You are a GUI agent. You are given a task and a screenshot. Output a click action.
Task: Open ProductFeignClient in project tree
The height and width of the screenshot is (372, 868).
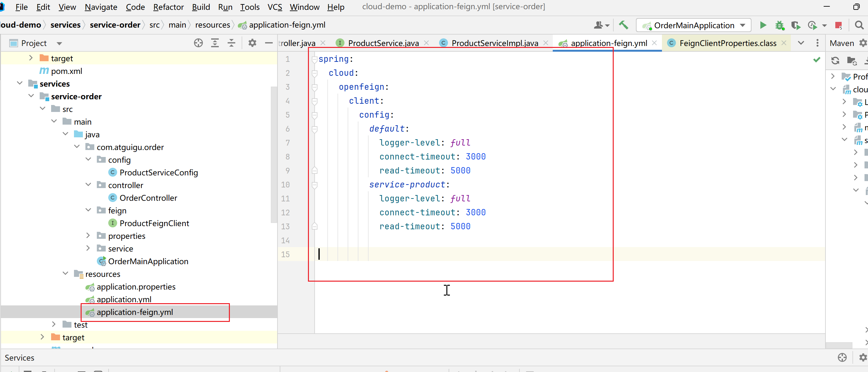(x=154, y=223)
